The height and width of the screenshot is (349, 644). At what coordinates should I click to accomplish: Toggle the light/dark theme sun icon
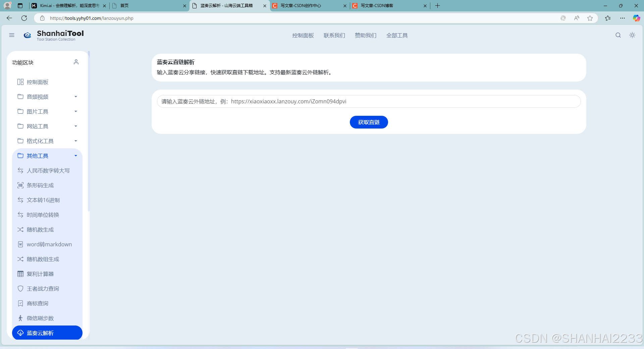coord(632,35)
